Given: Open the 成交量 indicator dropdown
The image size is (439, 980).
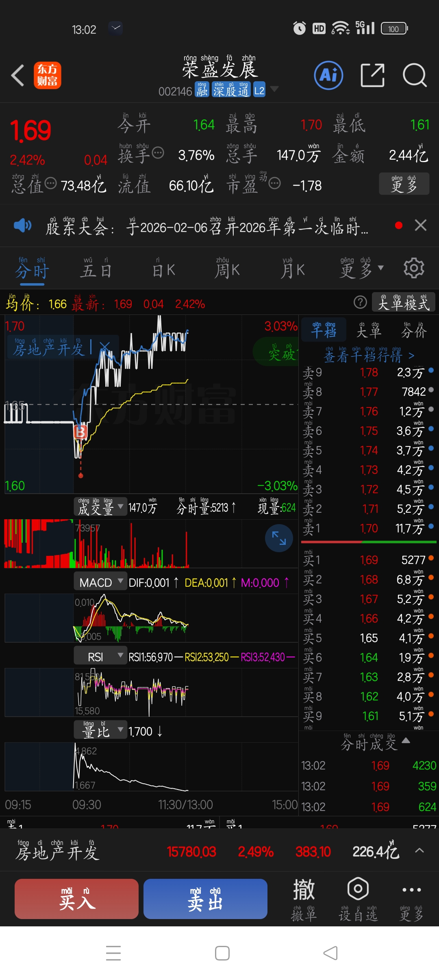Looking at the screenshot, I should pyautogui.click(x=100, y=507).
